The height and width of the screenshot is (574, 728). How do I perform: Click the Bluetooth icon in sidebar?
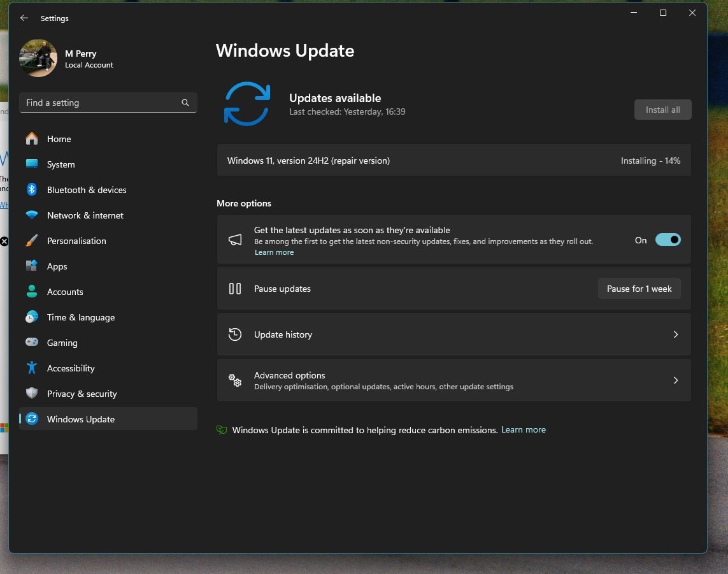(x=32, y=189)
